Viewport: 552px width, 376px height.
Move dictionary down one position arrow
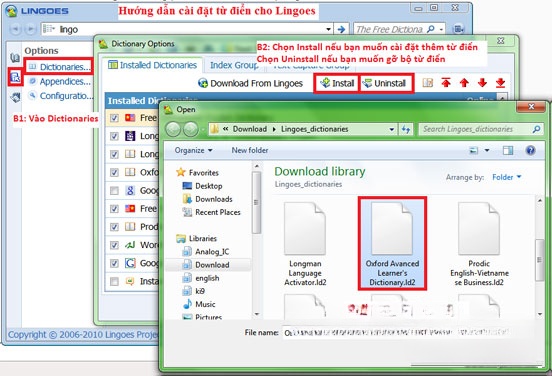482,83
